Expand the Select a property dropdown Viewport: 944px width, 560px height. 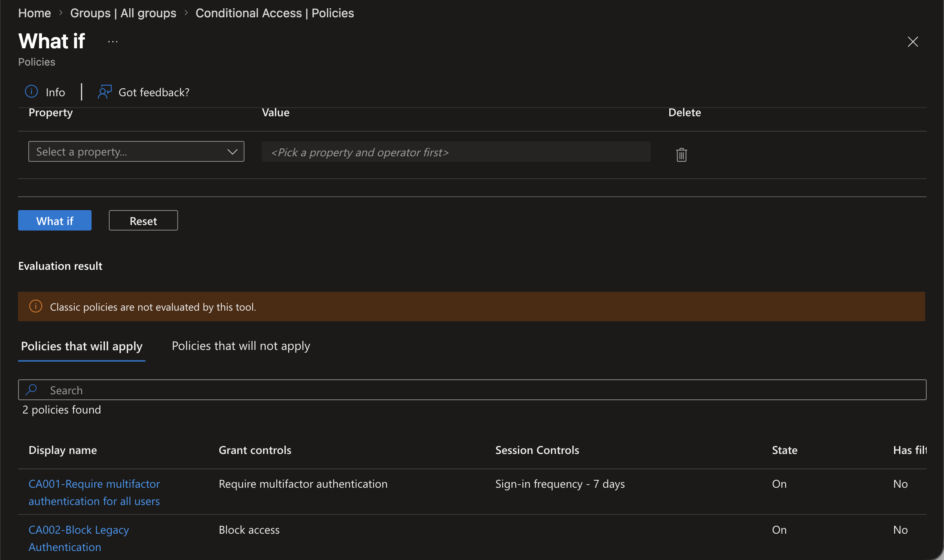pos(136,152)
